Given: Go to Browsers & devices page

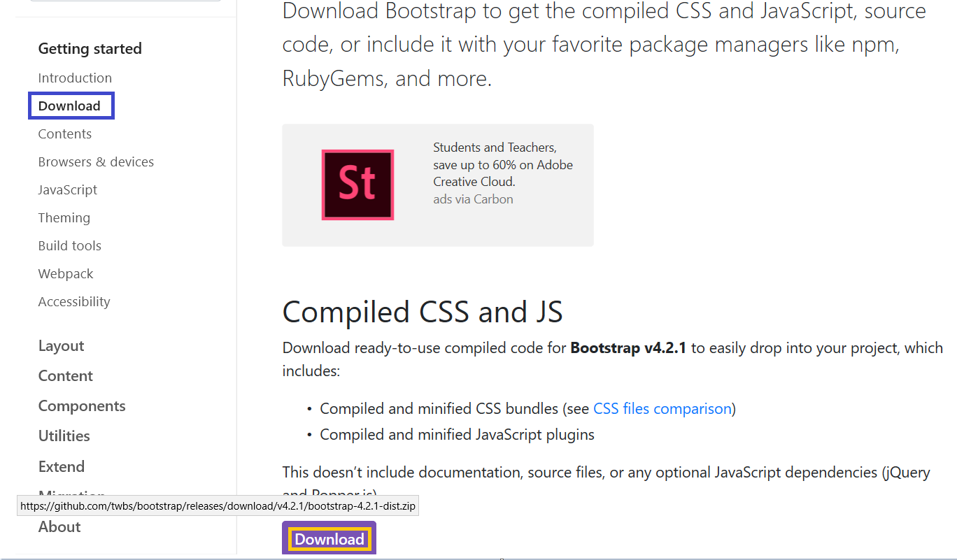Looking at the screenshot, I should [96, 161].
